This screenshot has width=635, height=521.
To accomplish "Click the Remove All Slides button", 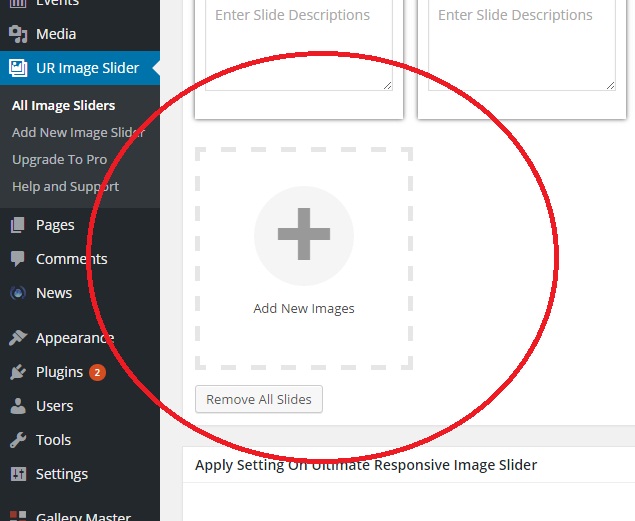I will coord(259,399).
